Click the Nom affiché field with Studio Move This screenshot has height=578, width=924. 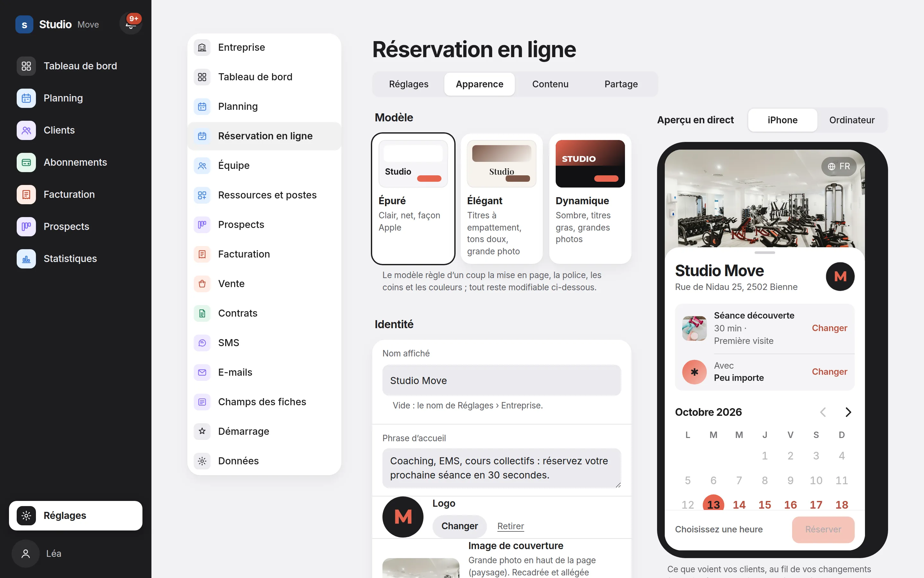tap(501, 381)
